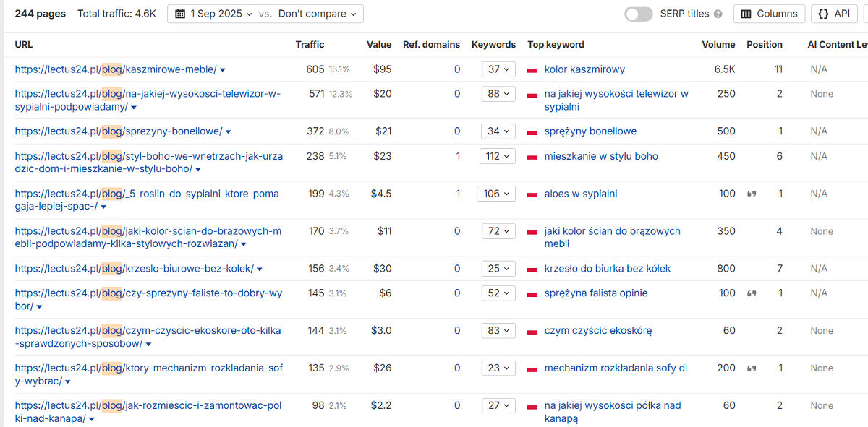
Task: Expand the 83 keywords dropdown
Action: point(499,331)
